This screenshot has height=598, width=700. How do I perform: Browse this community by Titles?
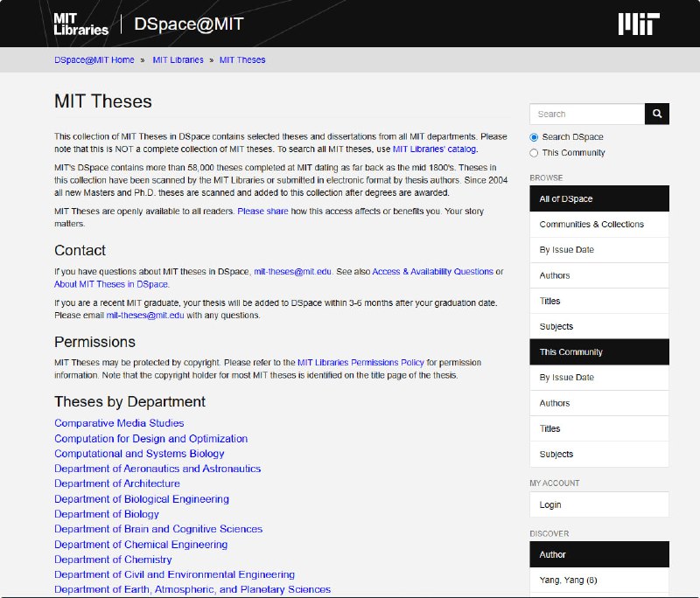point(550,429)
